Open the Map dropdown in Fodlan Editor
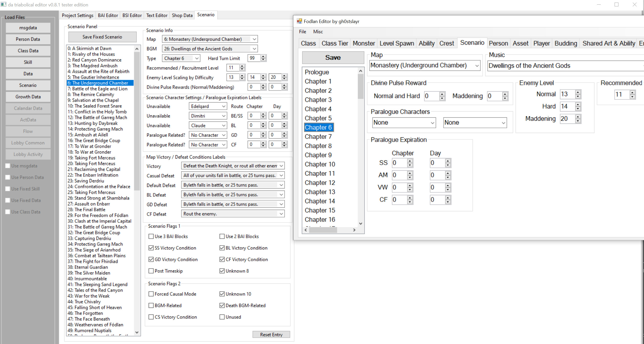The height and width of the screenshot is (344, 644). (x=477, y=65)
